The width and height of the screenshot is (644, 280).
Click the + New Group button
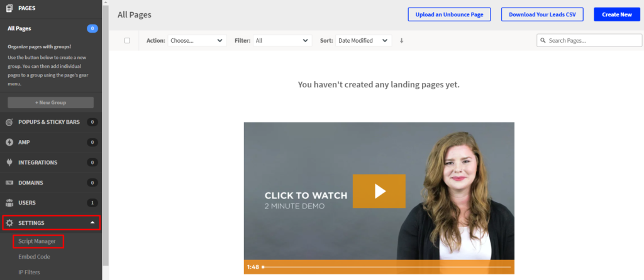coord(50,102)
